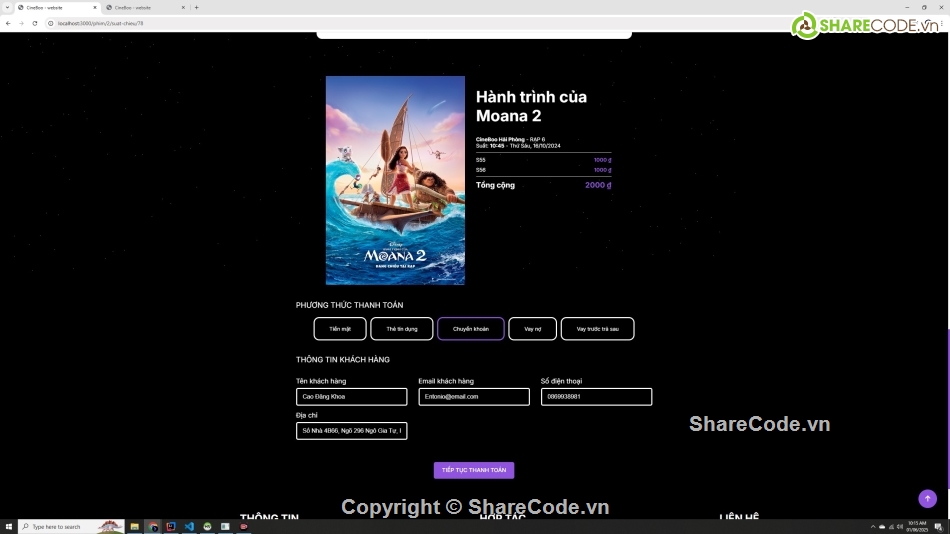Edit the Địa chỉ address field
This screenshot has width=950, height=534.
coord(351,430)
